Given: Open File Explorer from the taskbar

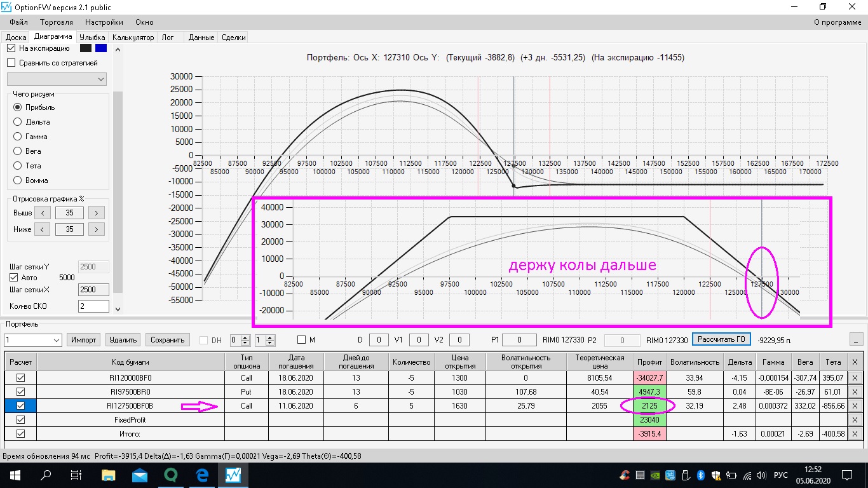Looking at the screenshot, I should click(x=109, y=475).
